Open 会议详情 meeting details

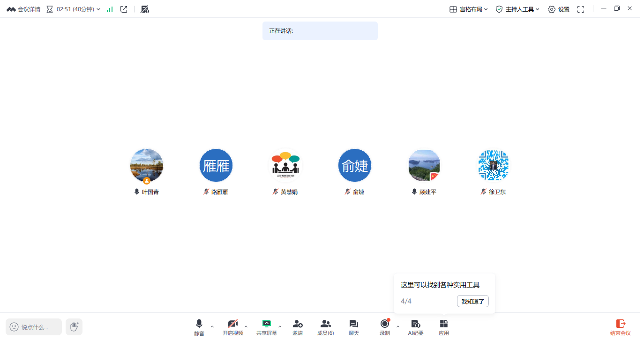pos(23,9)
